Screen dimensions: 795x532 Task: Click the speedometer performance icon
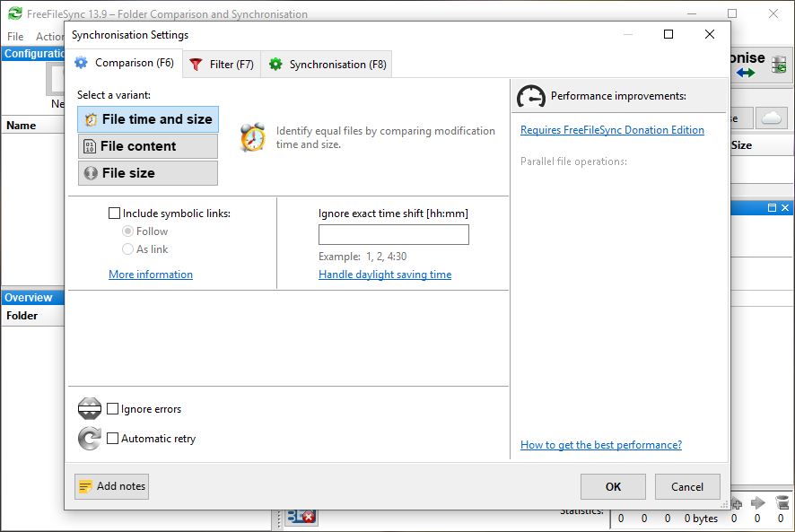pos(531,96)
